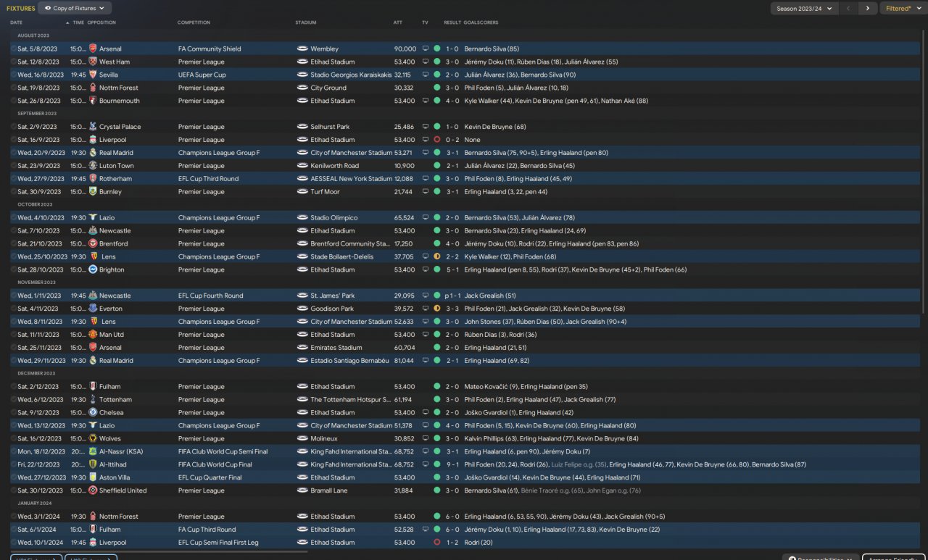Click the Real Madrid badge in the 20/9/2023 row
Screen dimensions: 928x560
[x=93, y=153]
